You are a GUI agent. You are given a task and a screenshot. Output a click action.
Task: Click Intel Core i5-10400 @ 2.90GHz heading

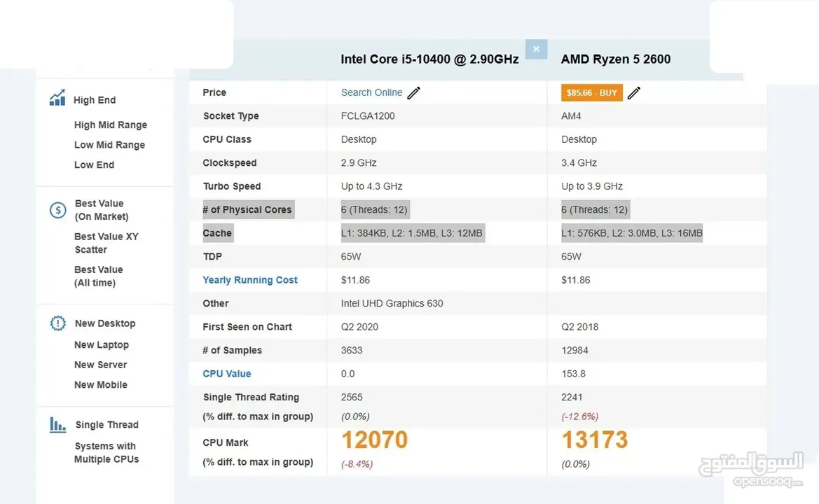(x=429, y=59)
